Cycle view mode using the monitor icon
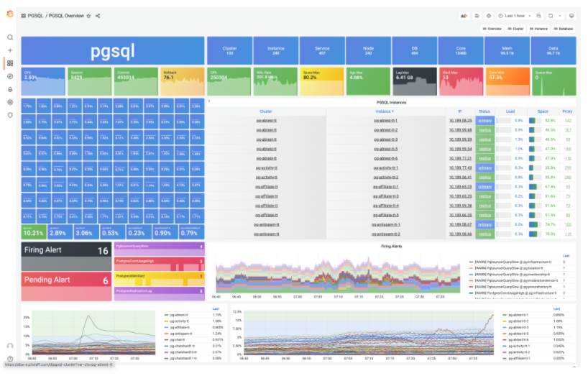This screenshot has width=588, height=381. click(x=571, y=16)
